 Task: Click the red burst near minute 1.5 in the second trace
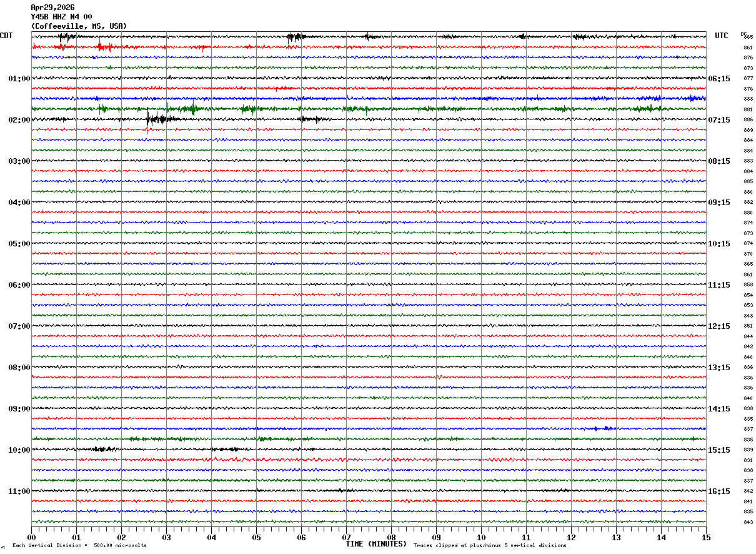point(101,47)
